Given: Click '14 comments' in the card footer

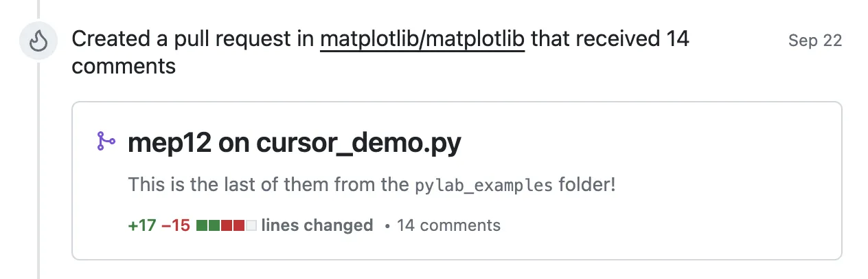Looking at the screenshot, I should [448, 225].
